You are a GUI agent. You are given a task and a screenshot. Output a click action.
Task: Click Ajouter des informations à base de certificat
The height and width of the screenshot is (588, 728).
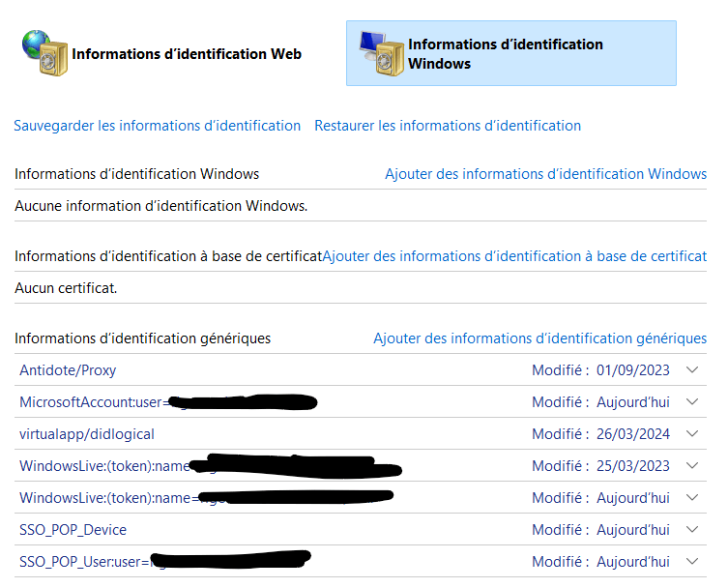coord(514,256)
